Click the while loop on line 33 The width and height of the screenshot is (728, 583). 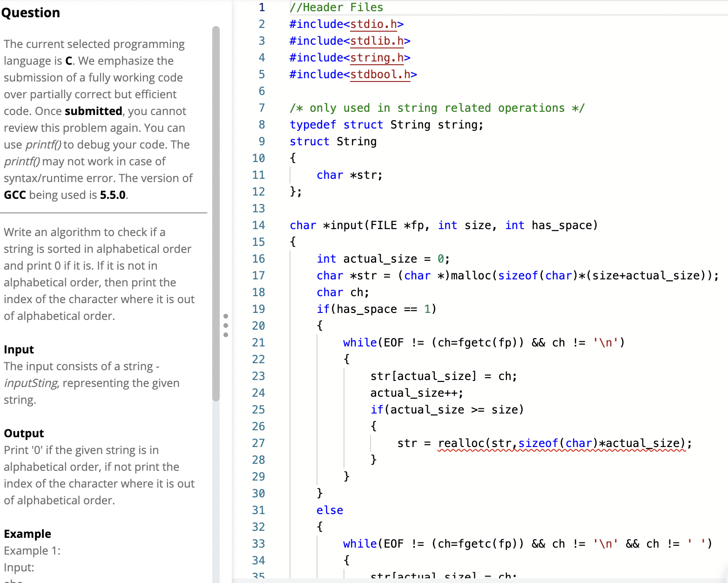coord(528,544)
